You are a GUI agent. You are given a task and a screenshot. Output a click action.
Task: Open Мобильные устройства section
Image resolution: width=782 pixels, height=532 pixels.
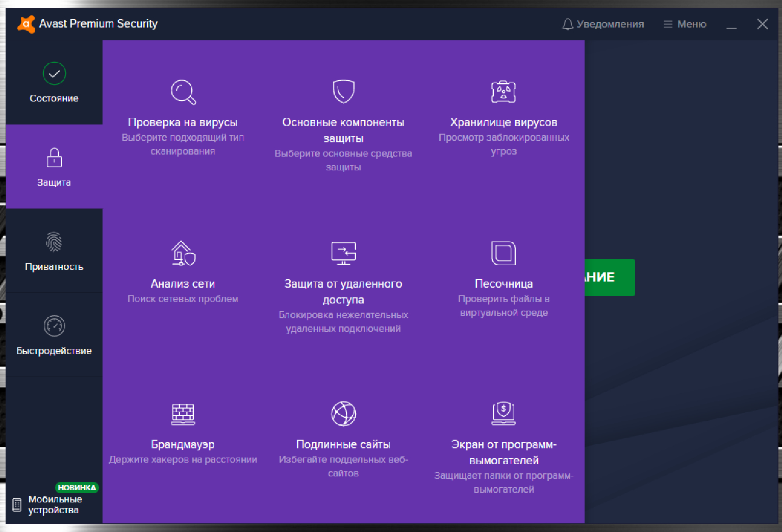55,504
